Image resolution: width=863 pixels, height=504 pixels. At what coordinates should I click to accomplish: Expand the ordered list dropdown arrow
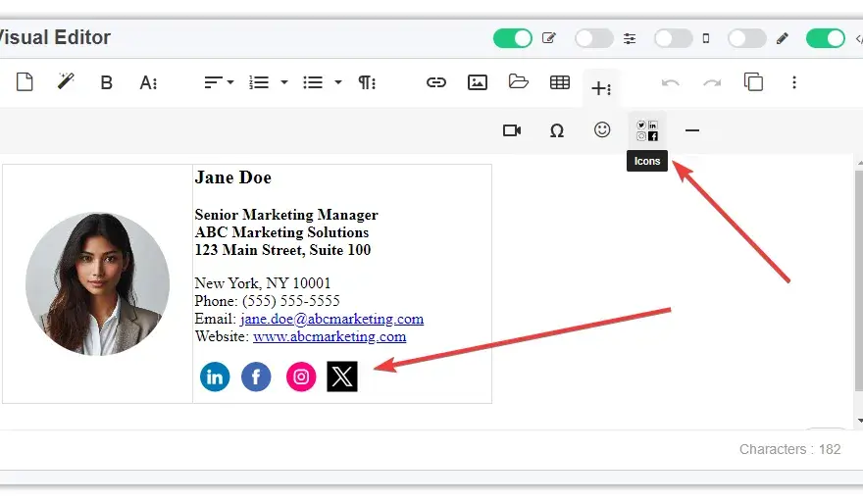pyautogui.click(x=284, y=82)
